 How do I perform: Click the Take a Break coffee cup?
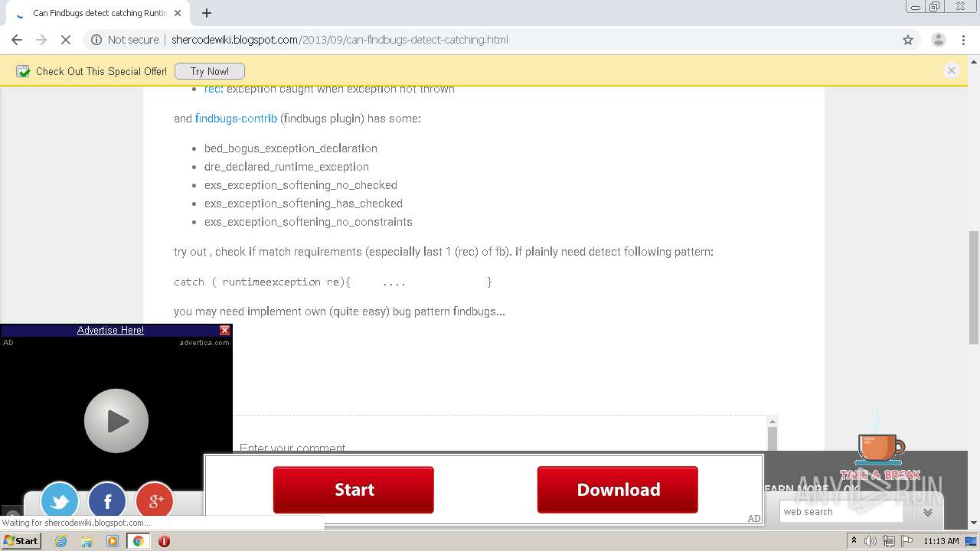click(880, 448)
